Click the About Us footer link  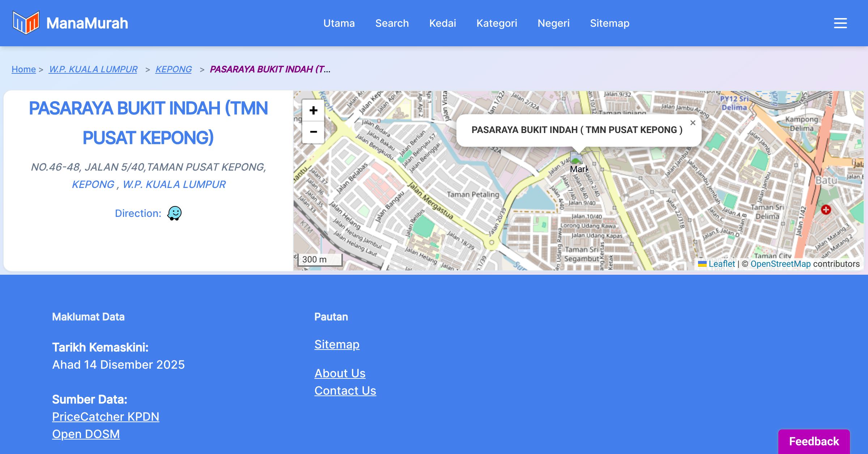point(340,373)
